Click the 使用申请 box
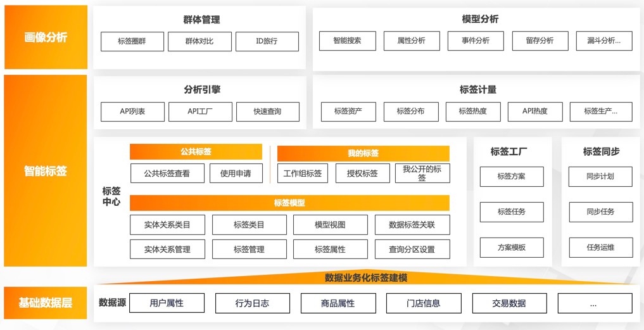Image resolution: width=644 pixels, height=330 pixels. (236, 174)
